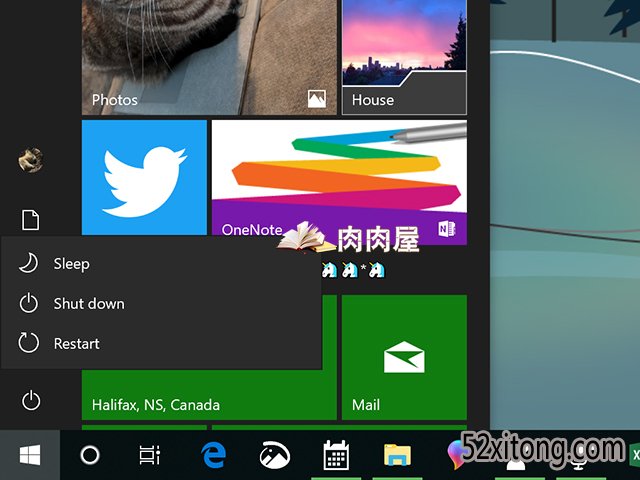Open Task View on taskbar
Image resolution: width=640 pixels, height=480 pixels.
pos(149,455)
